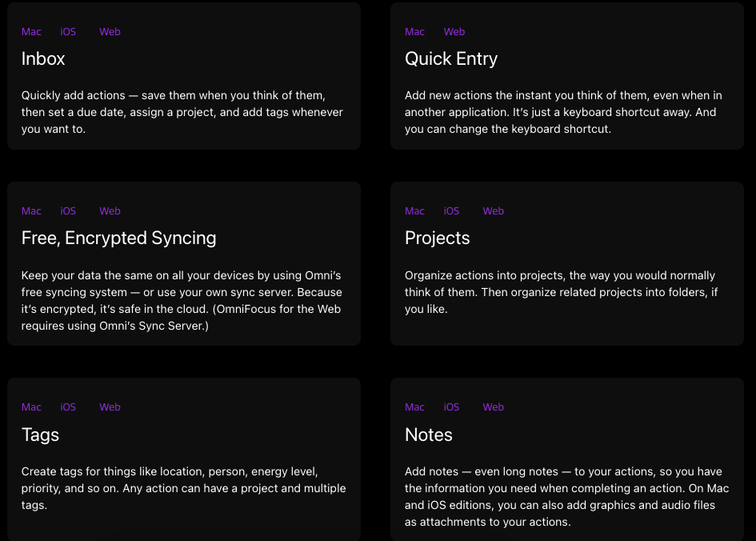
Task: Click the Mac tag on the Quick Entry card
Action: (x=414, y=31)
